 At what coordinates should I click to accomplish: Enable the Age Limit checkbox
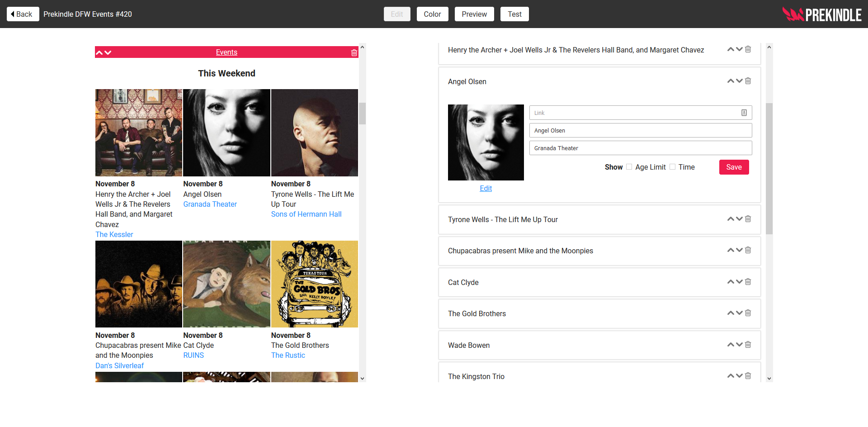point(629,167)
